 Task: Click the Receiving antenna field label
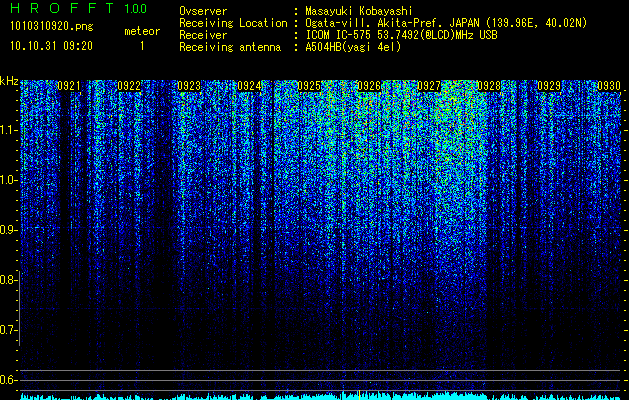(230, 47)
